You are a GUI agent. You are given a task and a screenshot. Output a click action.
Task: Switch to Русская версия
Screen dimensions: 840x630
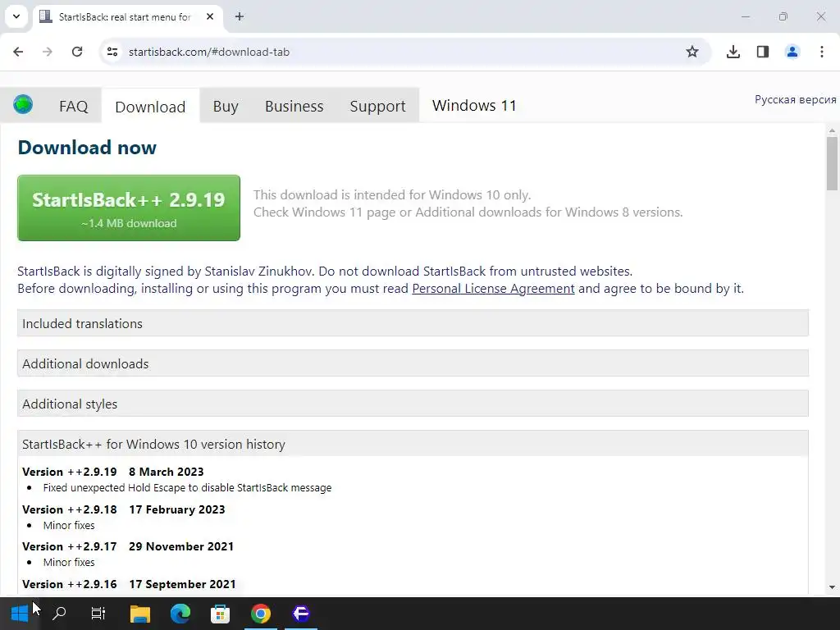pos(795,99)
